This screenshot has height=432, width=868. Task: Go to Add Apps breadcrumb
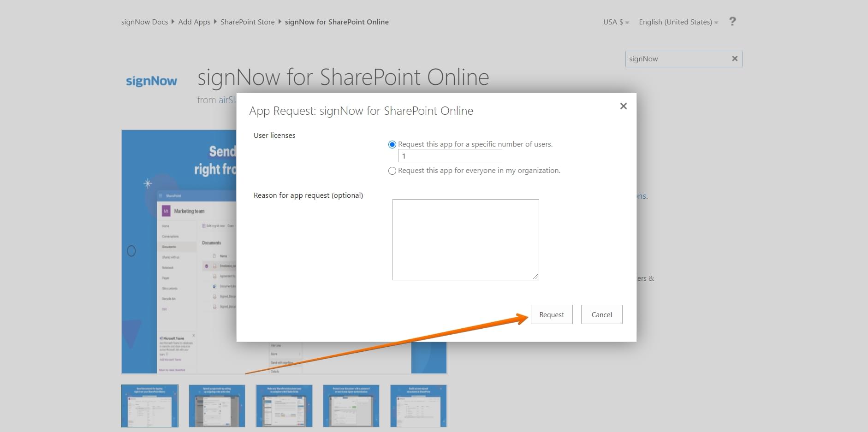click(194, 22)
